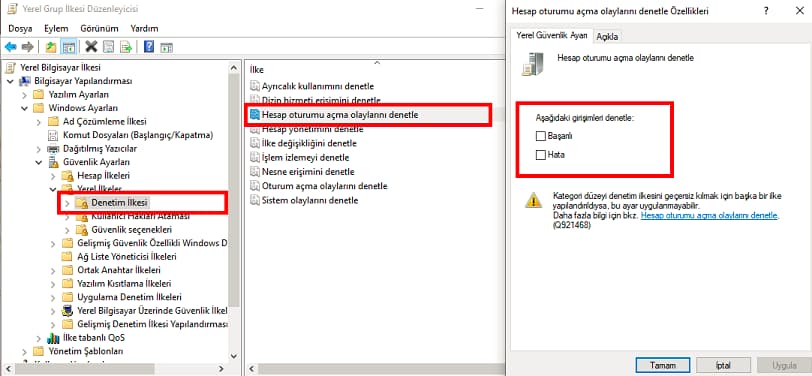
Task: Open the Yardım menu
Action: pos(144,28)
